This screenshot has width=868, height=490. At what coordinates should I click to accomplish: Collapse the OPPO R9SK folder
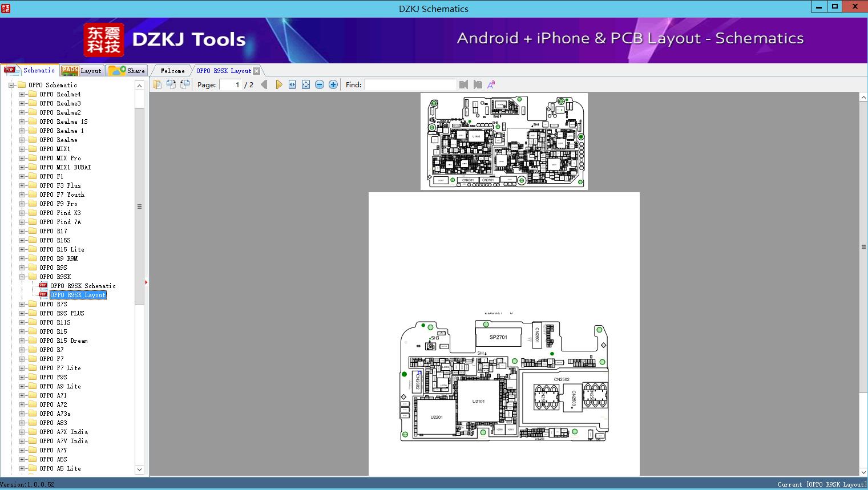pyautogui.click(x=22, y=277)
